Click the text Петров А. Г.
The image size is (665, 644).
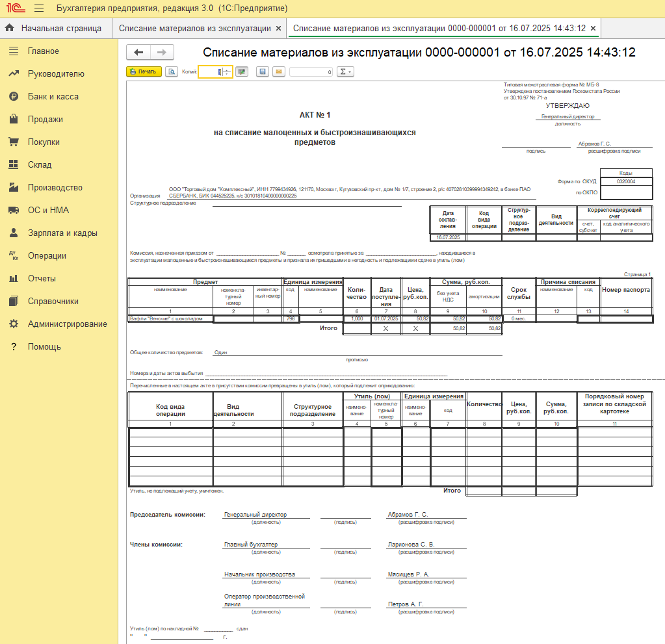coord(406,604)
